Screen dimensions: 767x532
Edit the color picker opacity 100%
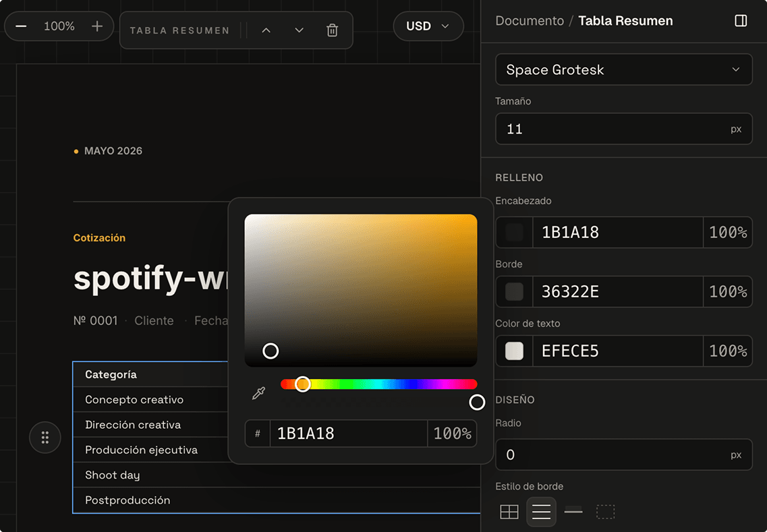452,434
